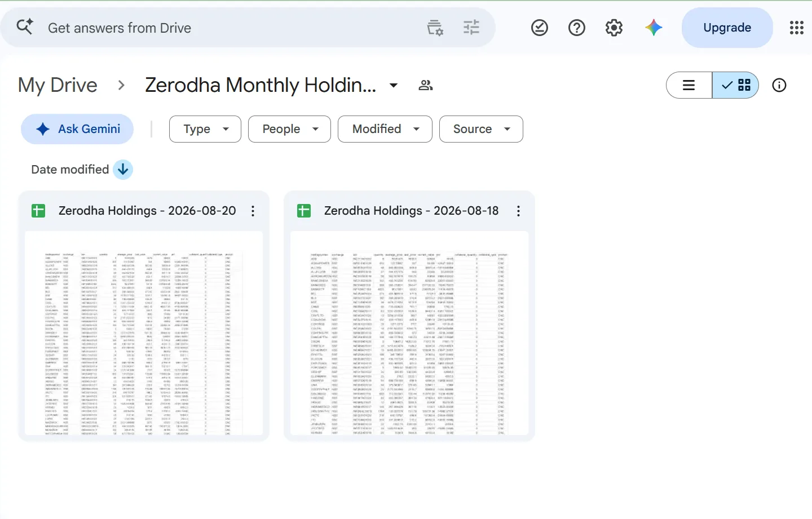Open the Gemini colorful star icon

[x=654, y=28]
